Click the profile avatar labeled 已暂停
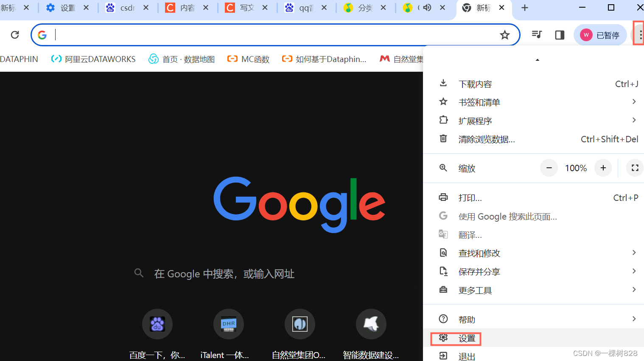 (600, 35)
